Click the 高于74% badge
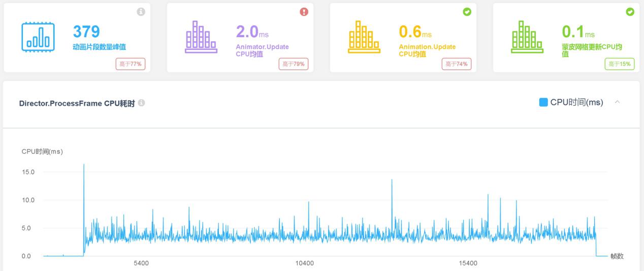 point(457,64)
